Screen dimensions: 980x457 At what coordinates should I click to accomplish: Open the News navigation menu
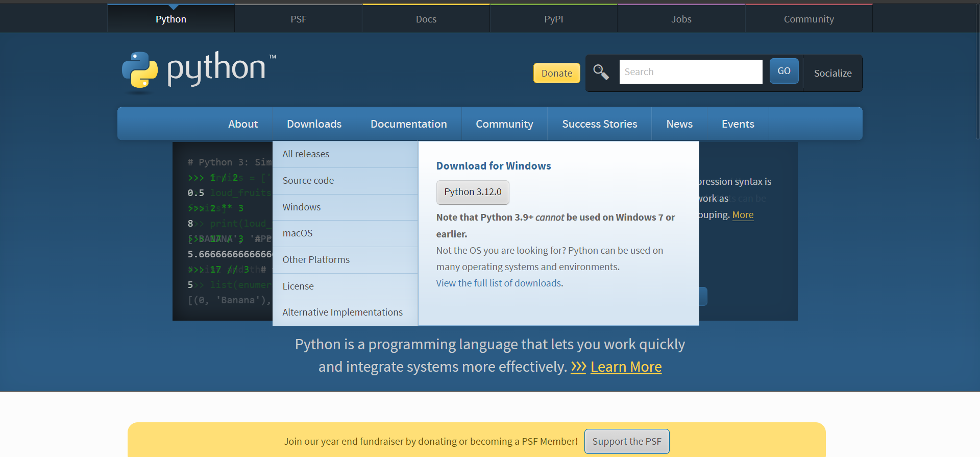point(679,124)
